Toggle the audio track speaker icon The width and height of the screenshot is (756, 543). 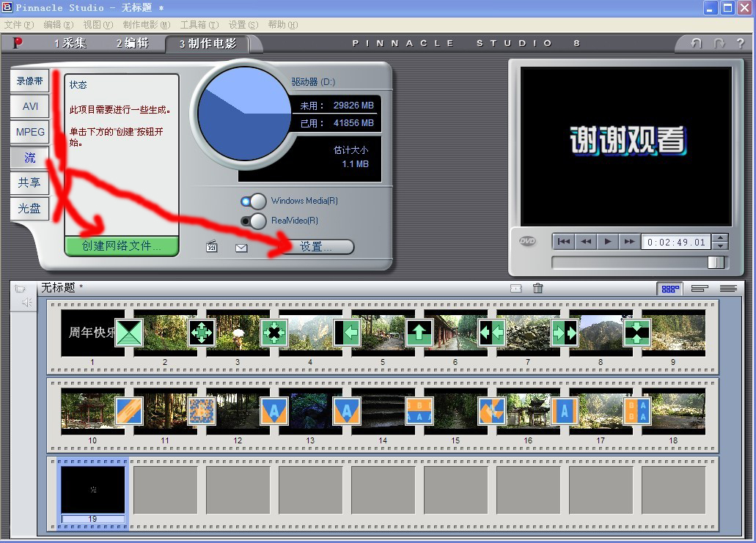pos(26,302)
